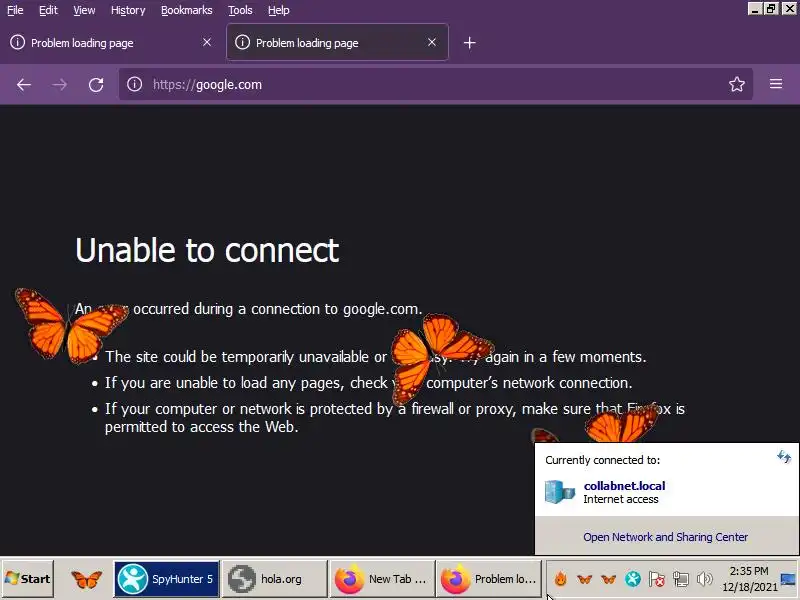Close the active Problem loading page tab
The height and width of the screenshot is (600, 800).
(x=432, y=42)
